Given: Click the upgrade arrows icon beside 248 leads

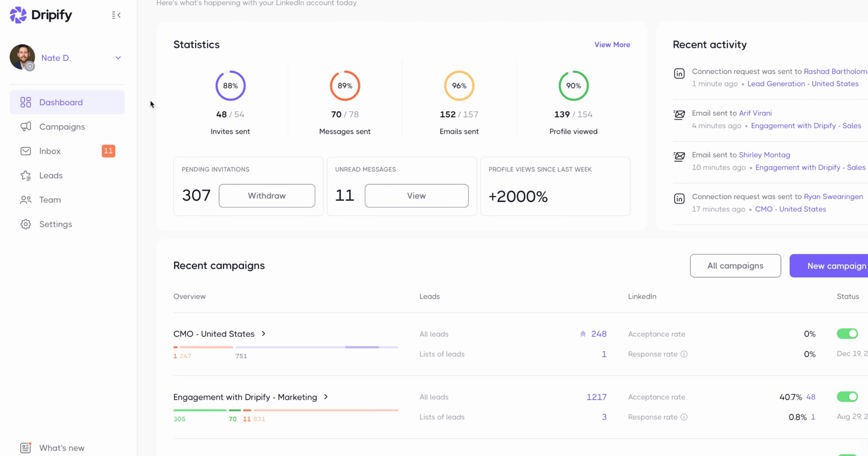Looking at the screenshot, I should pyautogui.click(x=583, y=334).
